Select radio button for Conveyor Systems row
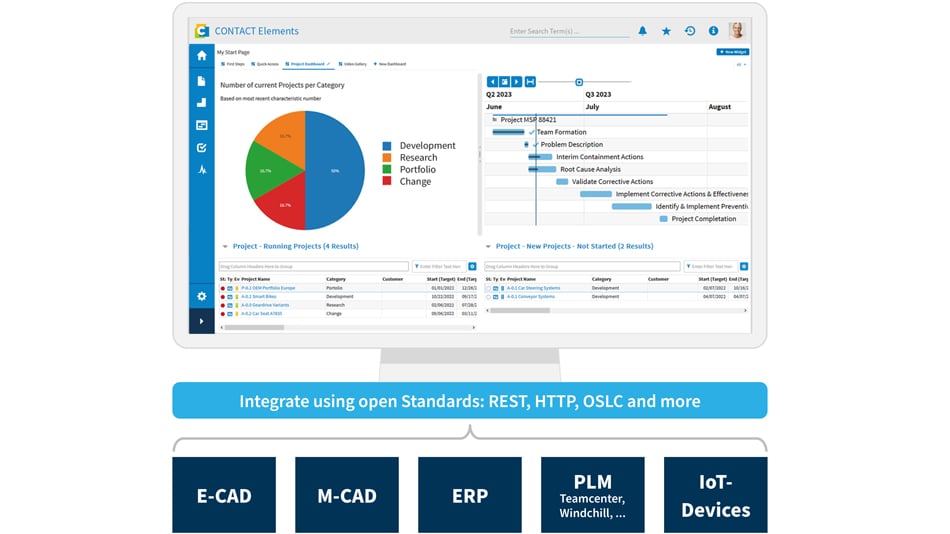950x534 pixels. [x=489, y=297]
